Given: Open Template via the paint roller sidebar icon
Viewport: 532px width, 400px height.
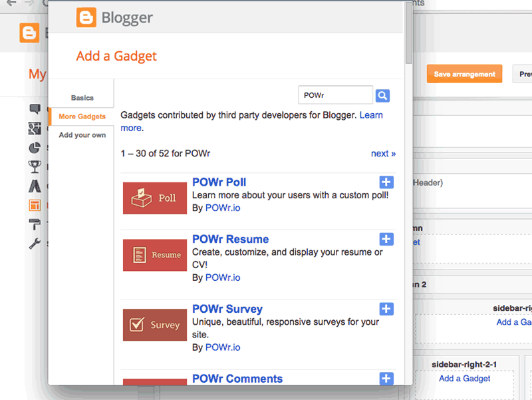Looking at the screenshot, I should click(x=35, y=224).
